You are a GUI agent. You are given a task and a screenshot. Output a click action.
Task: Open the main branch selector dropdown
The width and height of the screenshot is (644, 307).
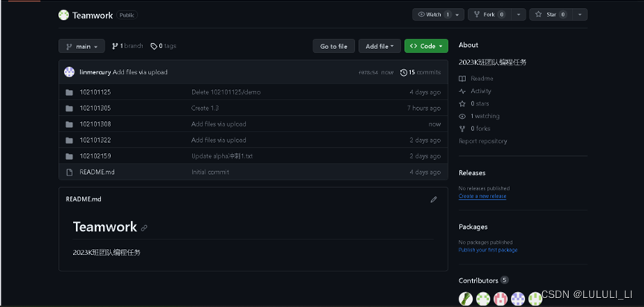(82, 46)
